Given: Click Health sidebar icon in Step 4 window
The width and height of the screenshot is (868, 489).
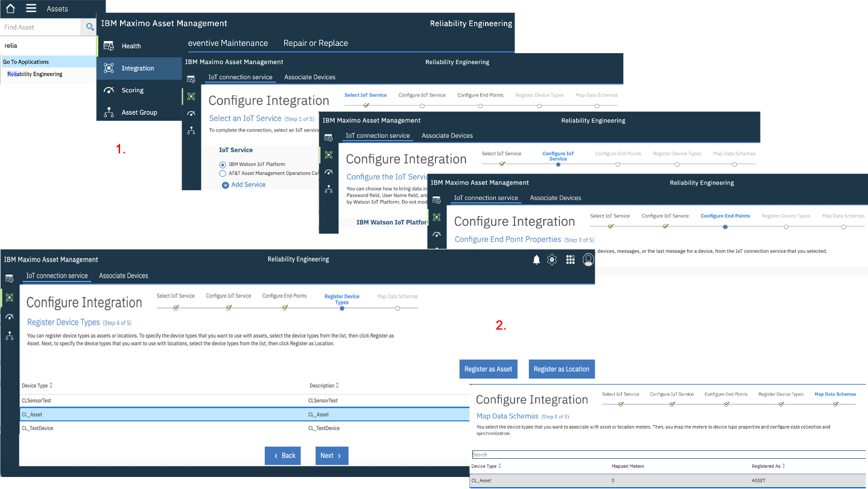Looking at the screenshot, I should (9, 278).
